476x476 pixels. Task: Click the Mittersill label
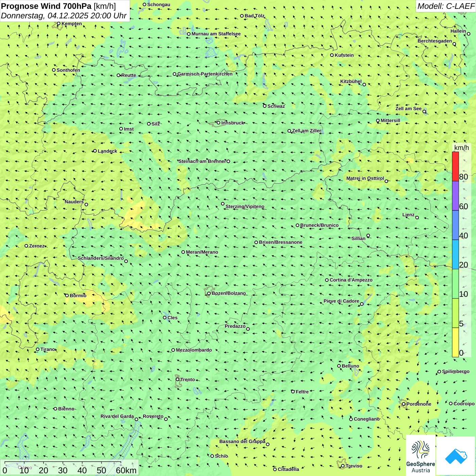click(x=390, y=121)
